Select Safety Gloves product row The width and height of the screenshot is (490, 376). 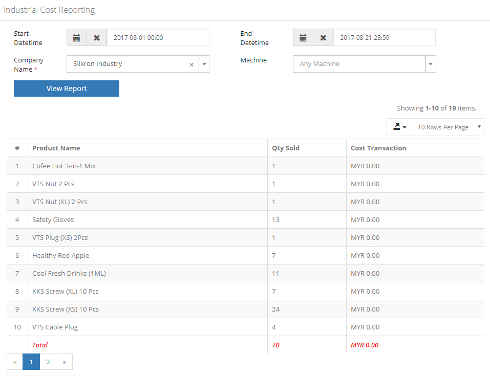[x=245, y=220]
